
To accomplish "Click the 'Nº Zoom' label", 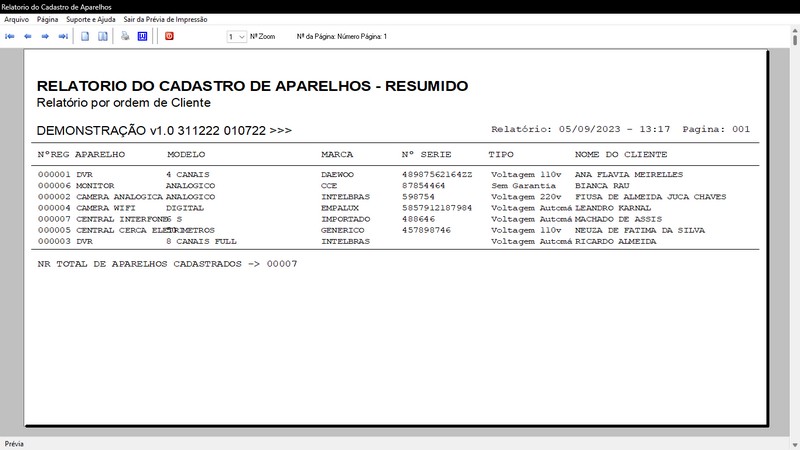I will click(263, 37).
